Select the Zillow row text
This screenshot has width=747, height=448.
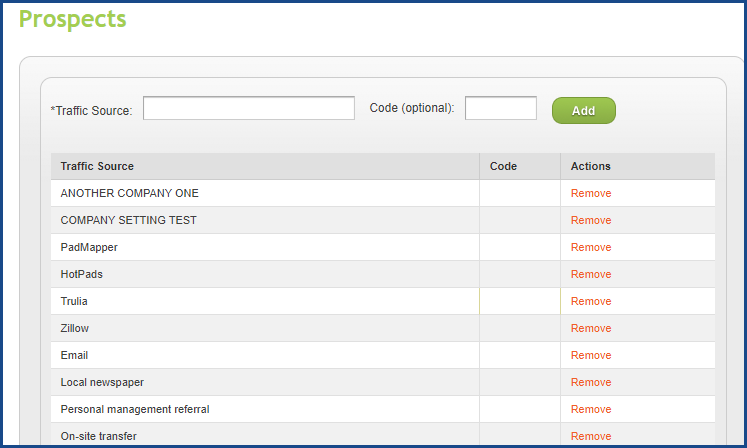75,328
